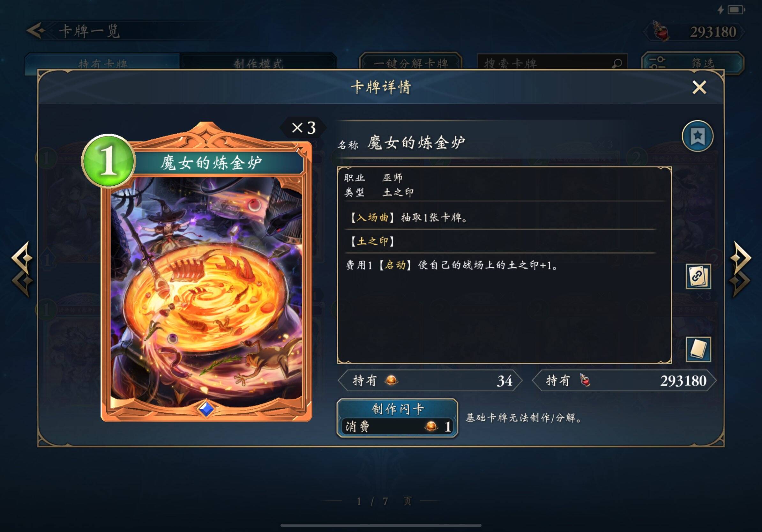Bookmark this card with the star icon
762x532 pixels.
click(x=698, y=136)
